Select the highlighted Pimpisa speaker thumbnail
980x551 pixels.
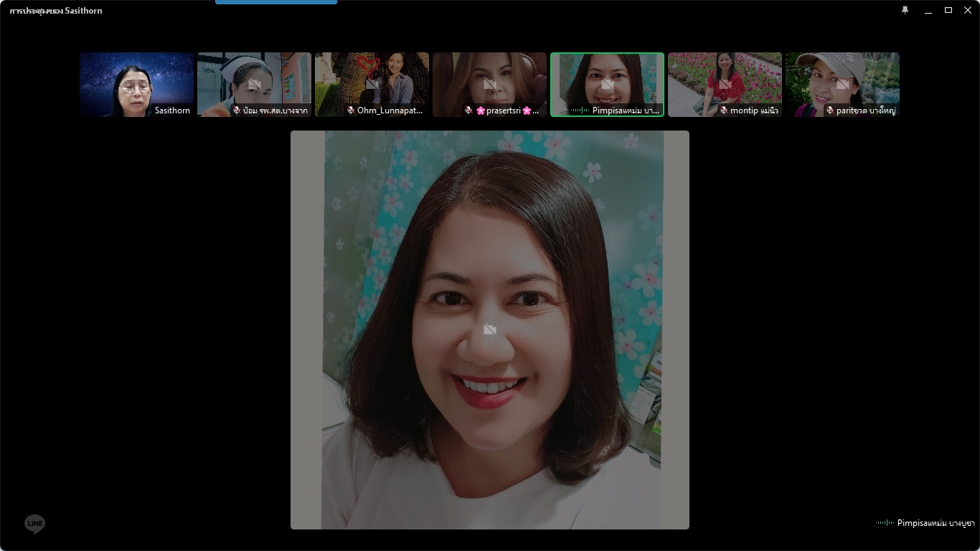[607, 83]
